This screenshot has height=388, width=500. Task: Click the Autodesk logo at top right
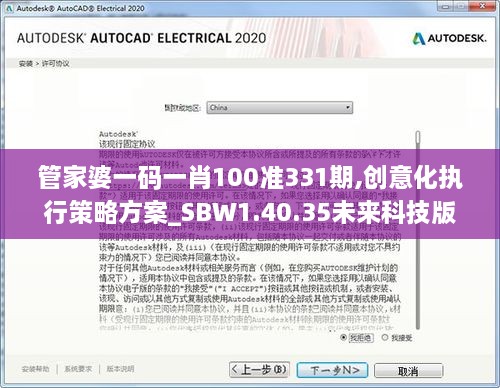point(450,39)
